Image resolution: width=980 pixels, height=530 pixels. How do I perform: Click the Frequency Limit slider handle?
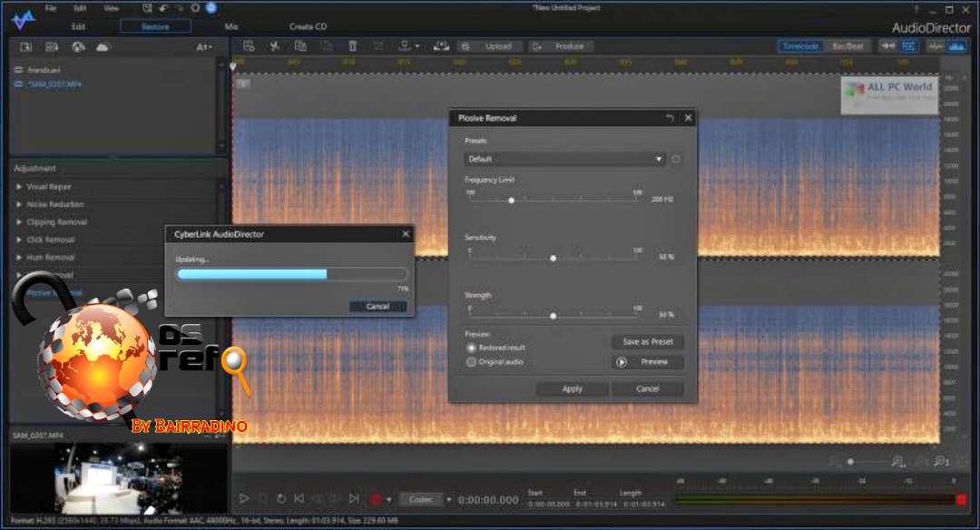pyautogui.click(x=511, y=201)
